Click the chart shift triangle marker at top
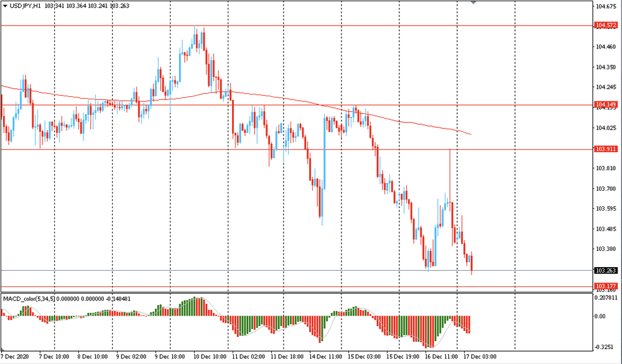The height and width of the screenshot is (364, 622). click(473, 2)
